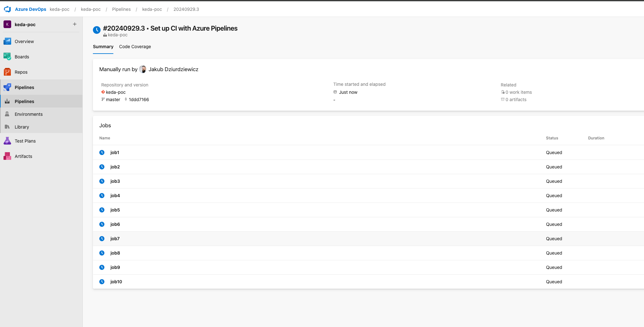Click the queued clock icon for job10
Image resolution: width=644 pixels, height=327 pixels.
pyautogui.click(x=102, y=282)
